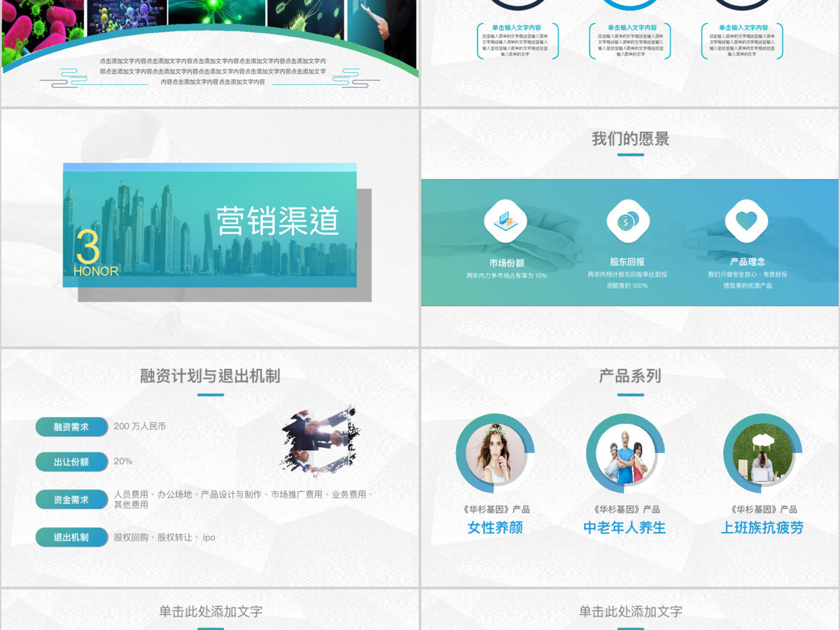Click the 退出机制 pill label
840x630 pixels.
point(71,538)
